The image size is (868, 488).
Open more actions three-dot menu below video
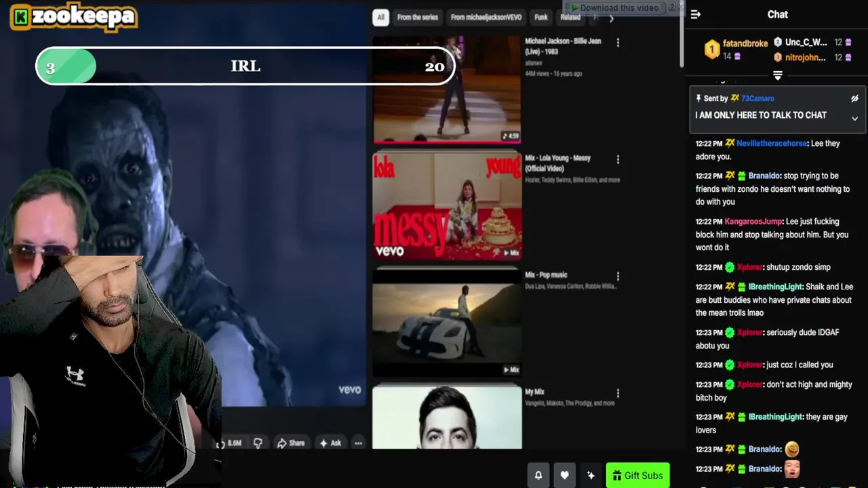point(358,443)
